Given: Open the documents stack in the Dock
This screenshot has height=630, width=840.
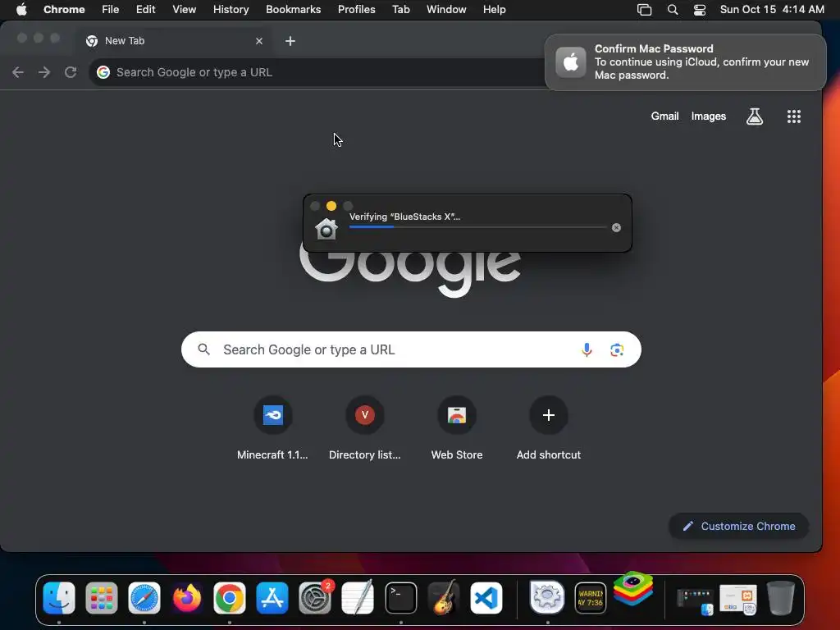Looking at the screenshot, I should (x=738, y=599).
